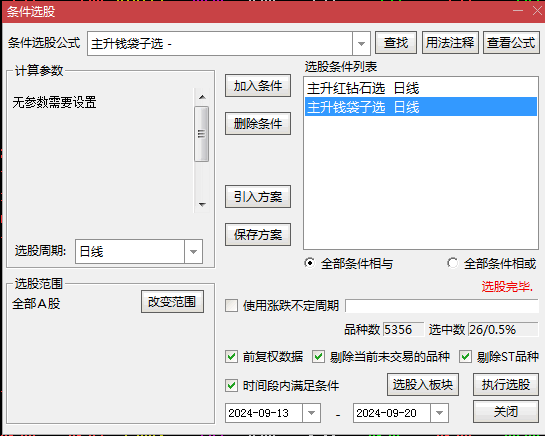Expand the 条件选股公式 dropdown
This screenshot has height=436, width=545.
pos(361,44)
